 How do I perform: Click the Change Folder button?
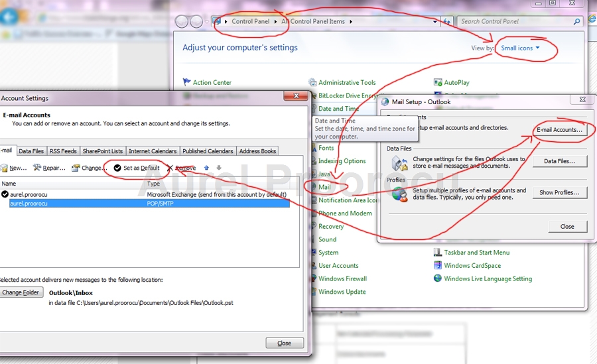[21, 292]
